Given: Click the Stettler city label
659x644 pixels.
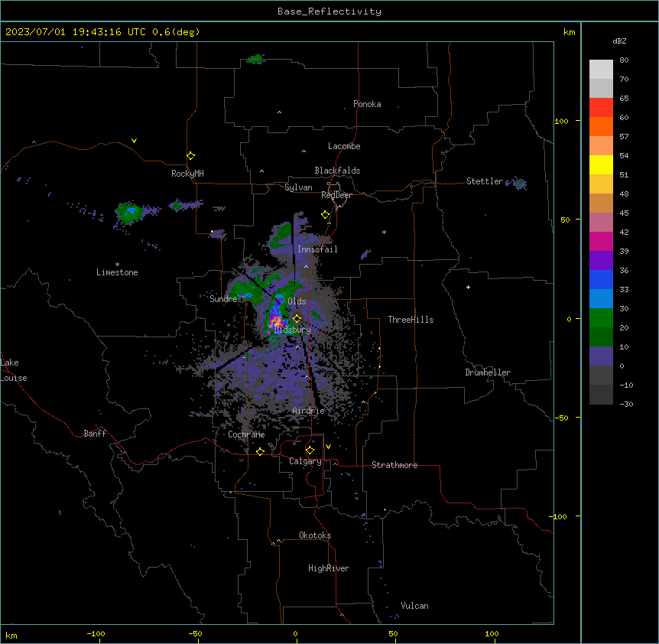Looking at the screenshot, I should coord(485,181).
